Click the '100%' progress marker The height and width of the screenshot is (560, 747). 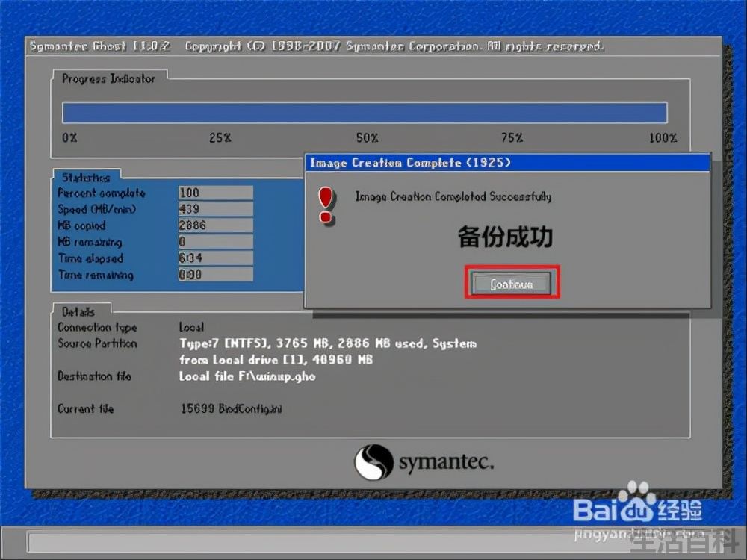pos(663,138)
